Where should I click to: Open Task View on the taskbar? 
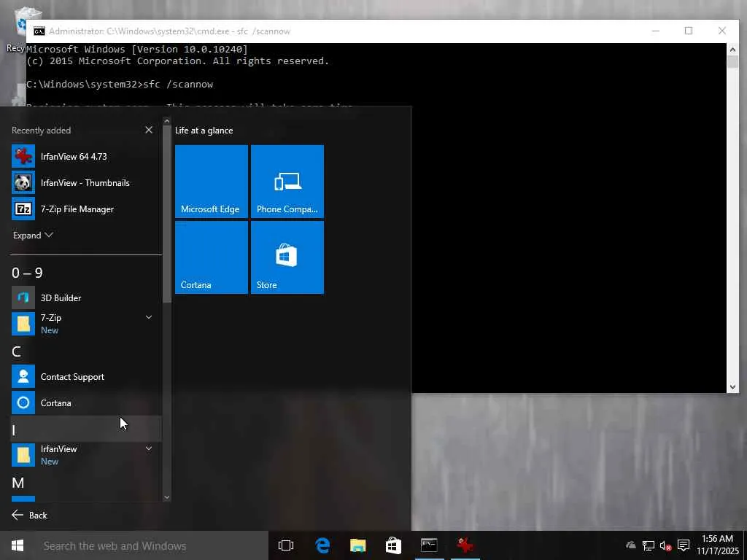(286, 545)
